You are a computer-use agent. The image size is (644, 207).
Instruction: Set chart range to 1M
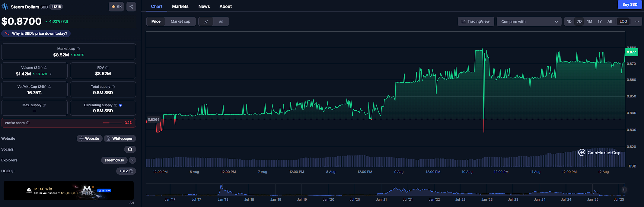click(590, 21)
